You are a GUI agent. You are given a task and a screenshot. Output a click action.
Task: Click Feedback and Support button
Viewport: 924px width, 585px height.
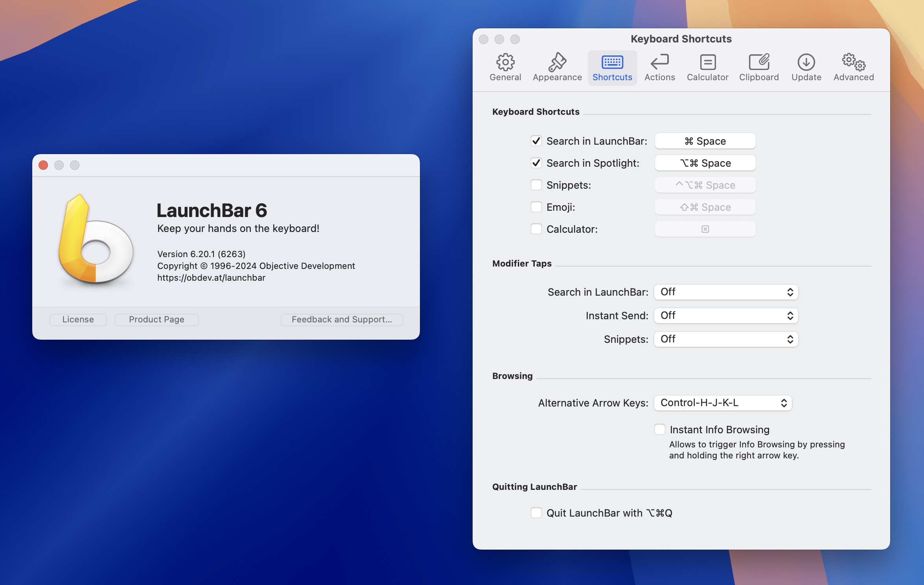click(341, 318)
